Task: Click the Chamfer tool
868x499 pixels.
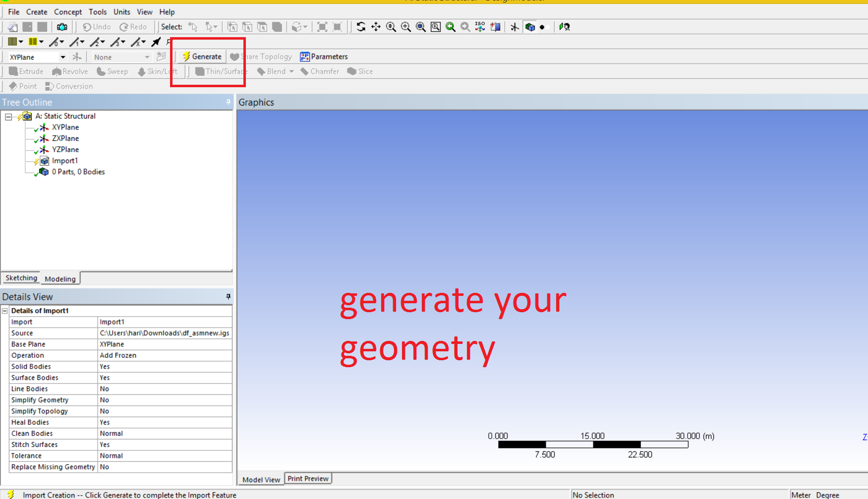Action: 320,71
